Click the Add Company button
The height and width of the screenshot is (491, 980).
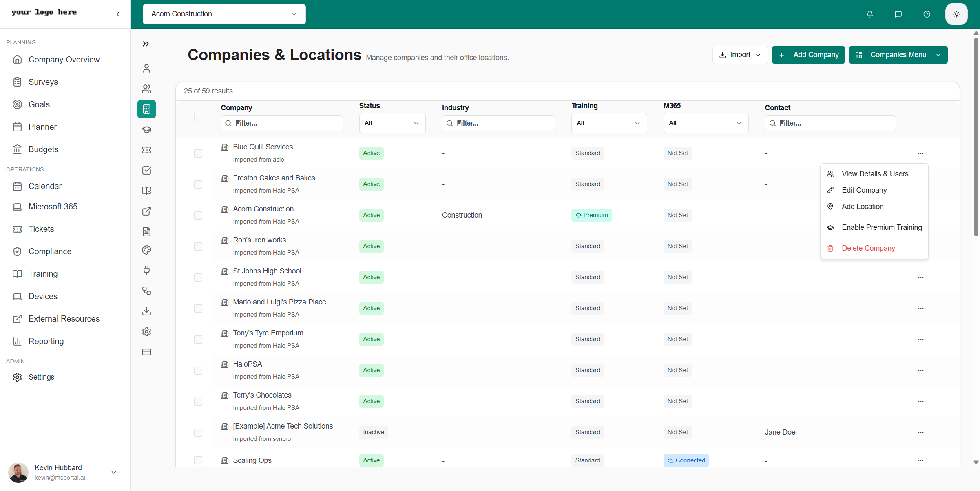(x=808, y=55)
